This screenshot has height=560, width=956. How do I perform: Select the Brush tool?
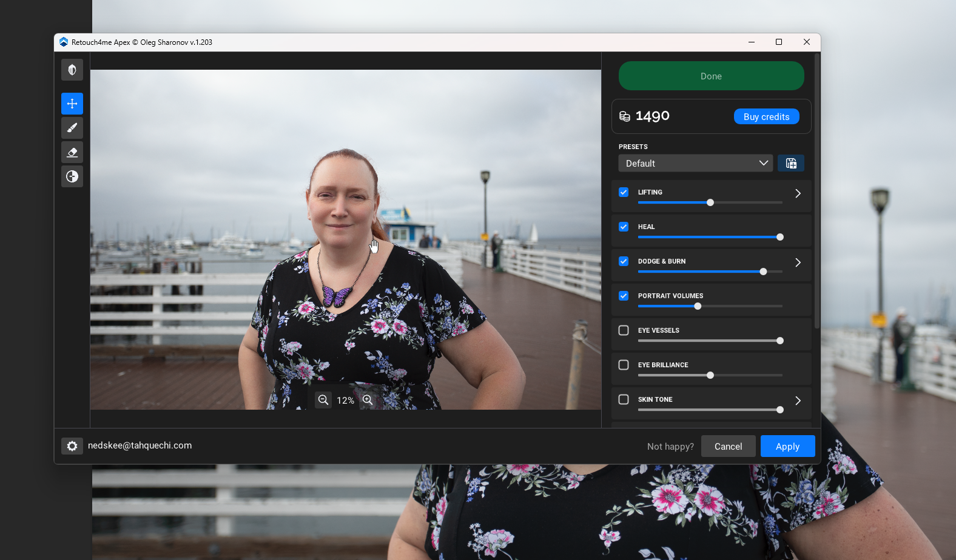tap(72, 128)
